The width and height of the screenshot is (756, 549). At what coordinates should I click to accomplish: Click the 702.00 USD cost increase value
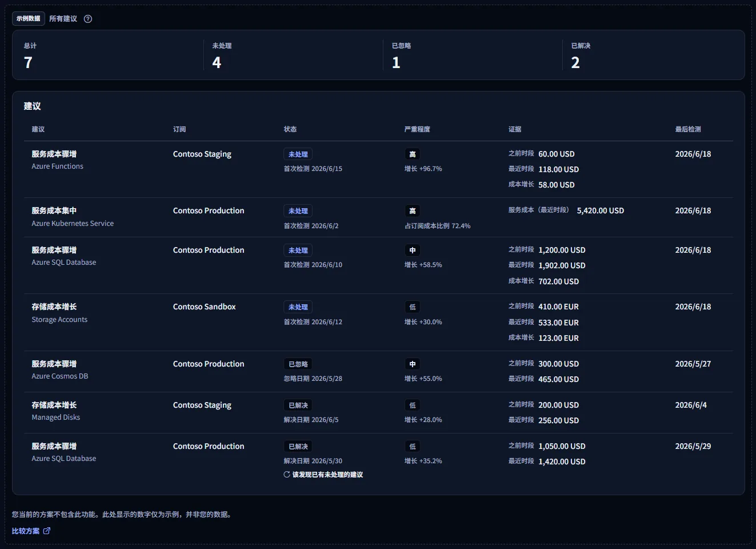[558, 281]
